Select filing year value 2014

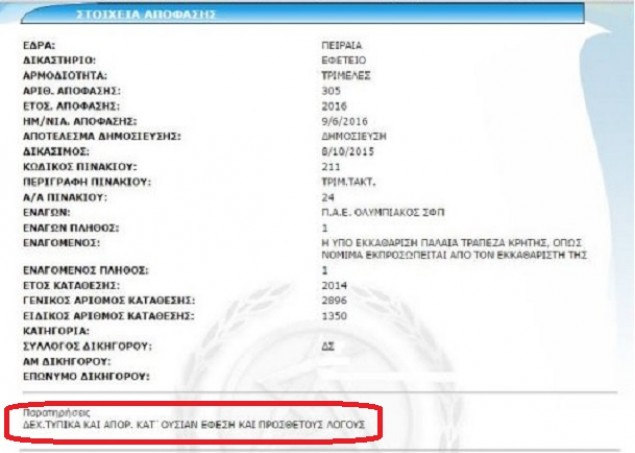tap(334, 286)
